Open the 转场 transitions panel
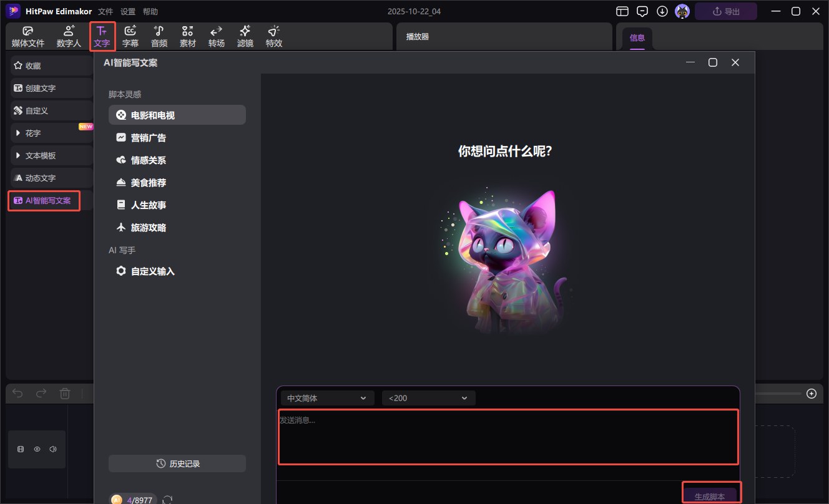829x504 pixels. 216,37
